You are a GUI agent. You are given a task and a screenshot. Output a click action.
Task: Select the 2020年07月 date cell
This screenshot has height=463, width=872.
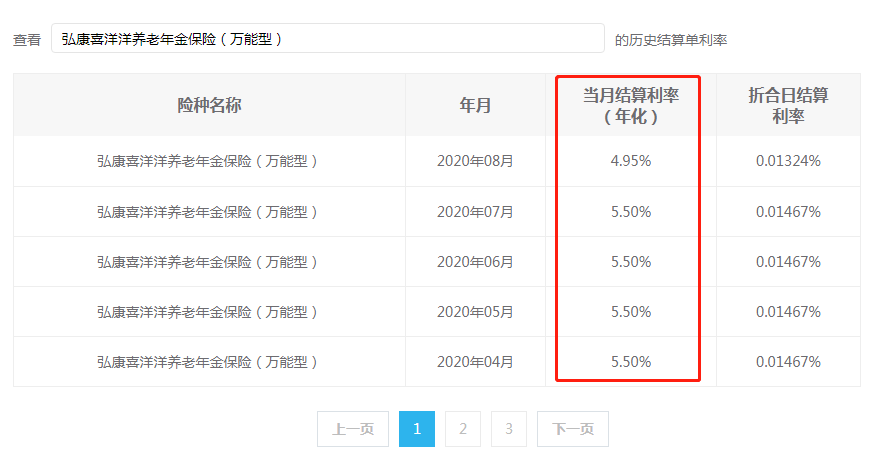click(475, 212)
